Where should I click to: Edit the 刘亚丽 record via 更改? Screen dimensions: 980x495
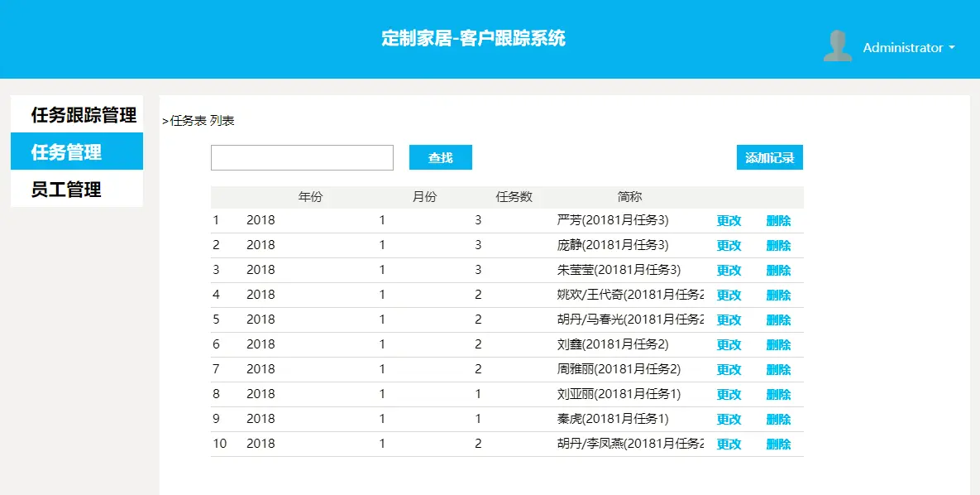729,394
